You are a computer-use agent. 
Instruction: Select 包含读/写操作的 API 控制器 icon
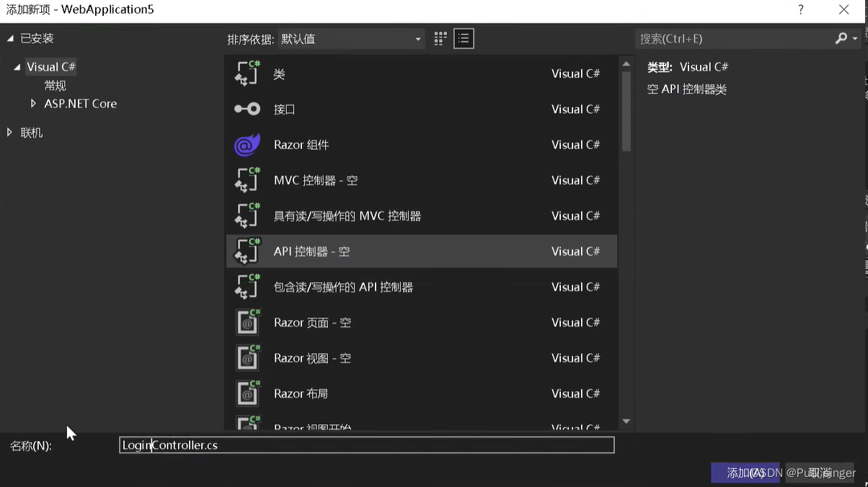pos(247,287)
